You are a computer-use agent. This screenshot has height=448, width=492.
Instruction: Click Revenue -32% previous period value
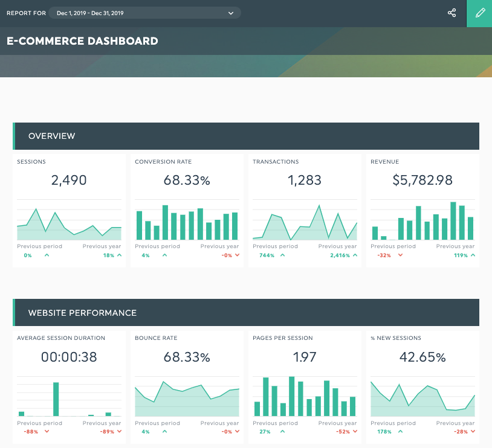384,255
